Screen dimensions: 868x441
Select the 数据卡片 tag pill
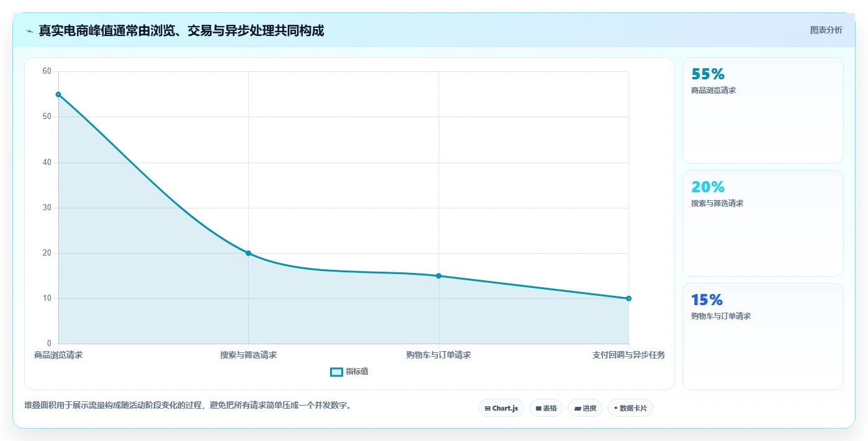coord(630,408)
